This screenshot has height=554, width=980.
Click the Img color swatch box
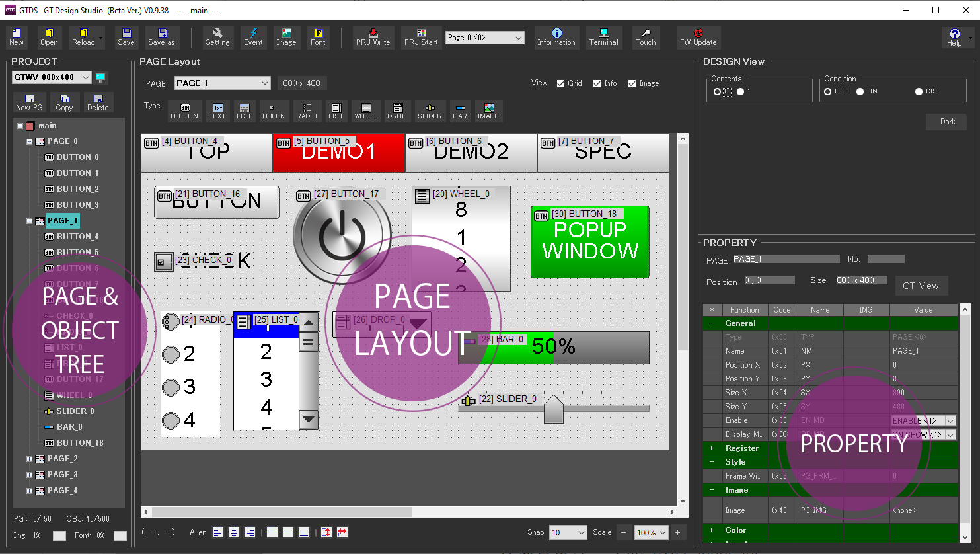[59, 535]
